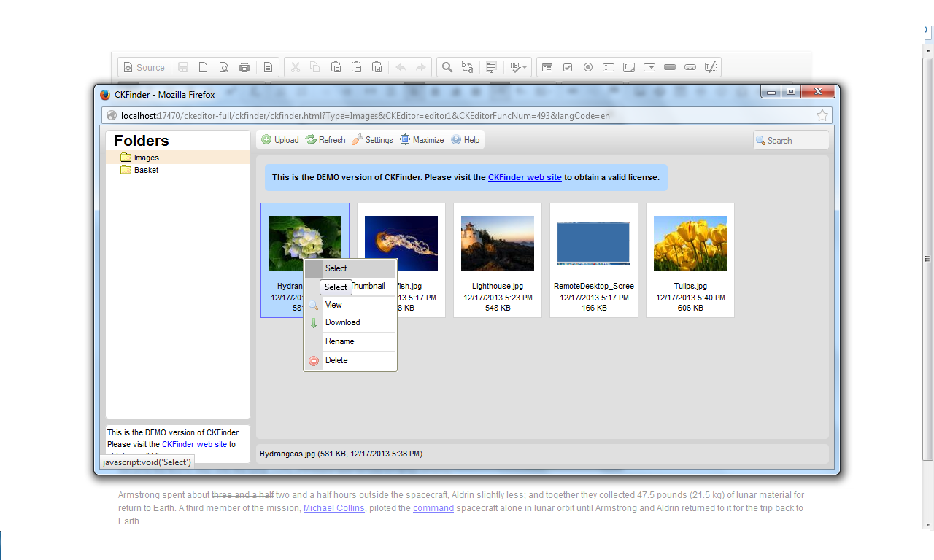Click Find magnifier icon in editor toolbar
934x560 pixels.
tap(447, 67)
